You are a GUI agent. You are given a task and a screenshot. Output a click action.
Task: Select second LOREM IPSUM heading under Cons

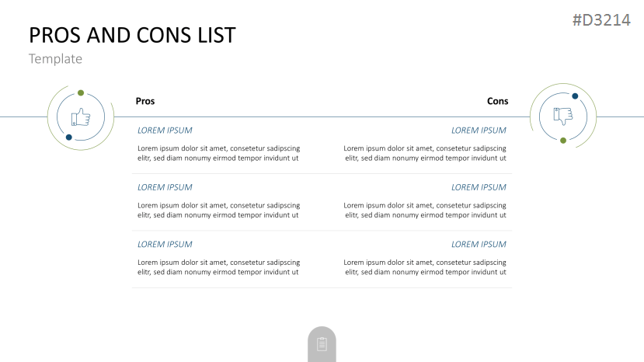[x=479, y=187]
